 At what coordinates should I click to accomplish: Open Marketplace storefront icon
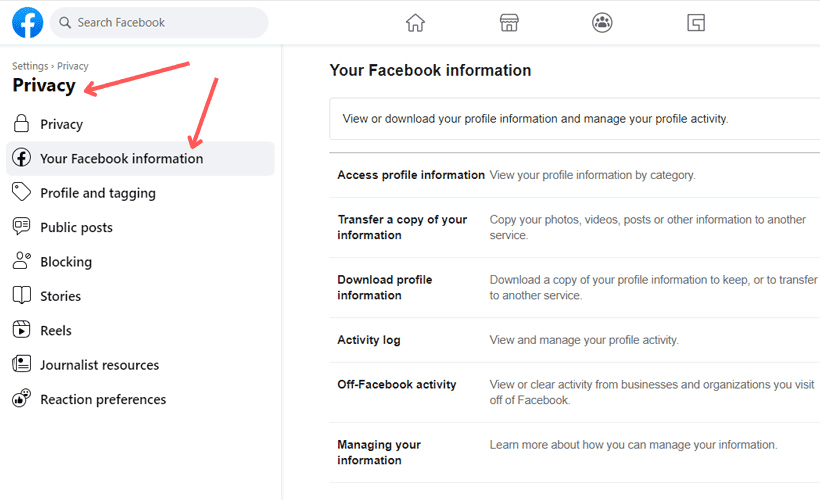509,23
